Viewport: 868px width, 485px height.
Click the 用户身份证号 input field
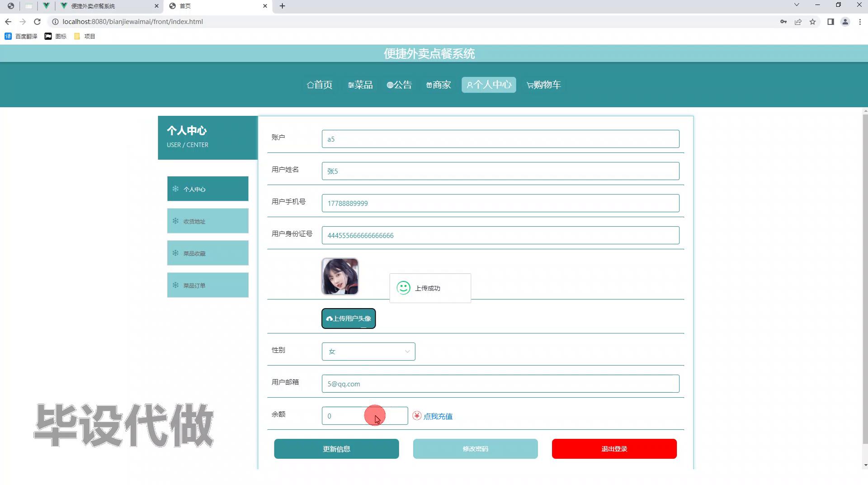tap(500, 235)
